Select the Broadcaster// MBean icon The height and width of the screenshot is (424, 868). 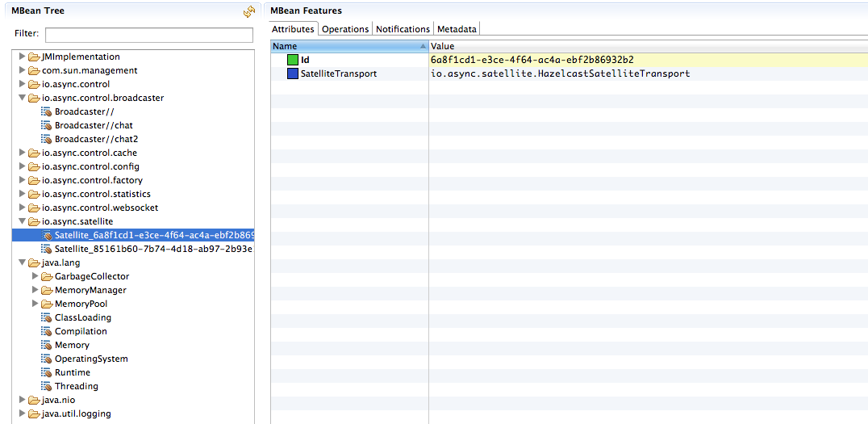(x=47, y=111)
